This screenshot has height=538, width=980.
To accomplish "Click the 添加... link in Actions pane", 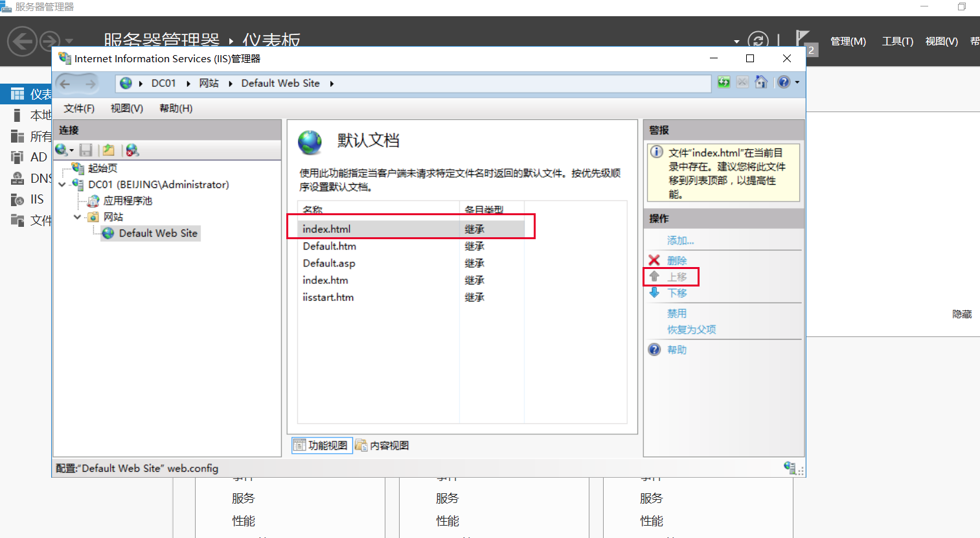I will tap(680, 240).
